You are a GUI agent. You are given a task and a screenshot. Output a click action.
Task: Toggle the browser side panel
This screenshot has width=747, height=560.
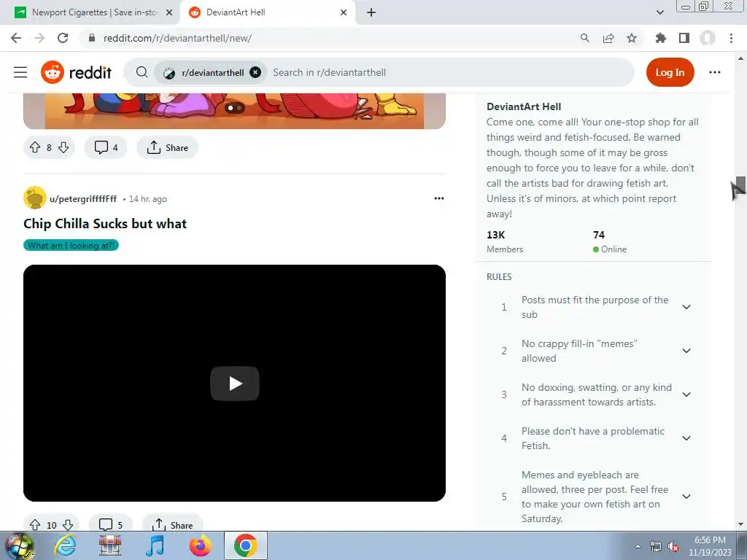coord(684,38)
